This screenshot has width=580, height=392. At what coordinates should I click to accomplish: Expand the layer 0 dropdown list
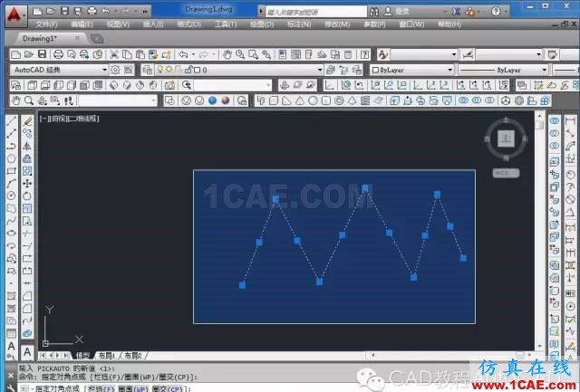tap(320, 70)
